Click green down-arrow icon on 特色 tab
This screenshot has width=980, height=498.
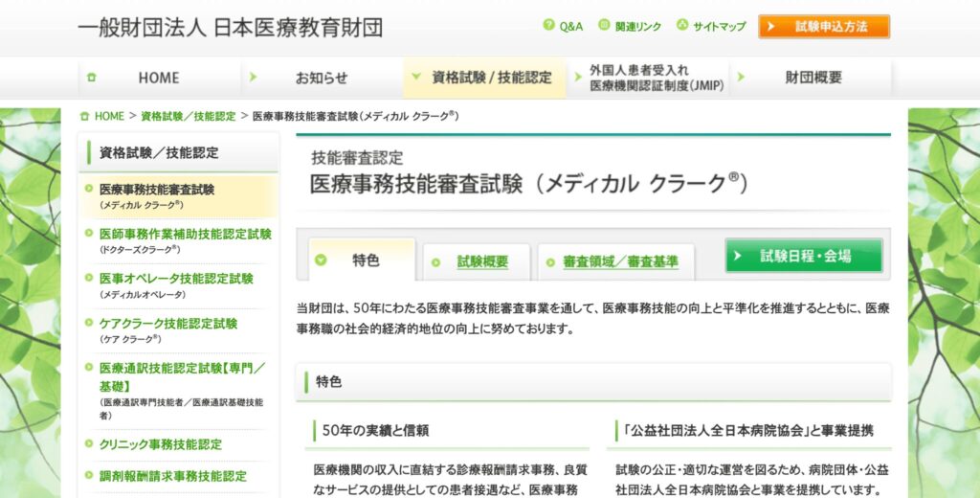(x=321, y=260)
